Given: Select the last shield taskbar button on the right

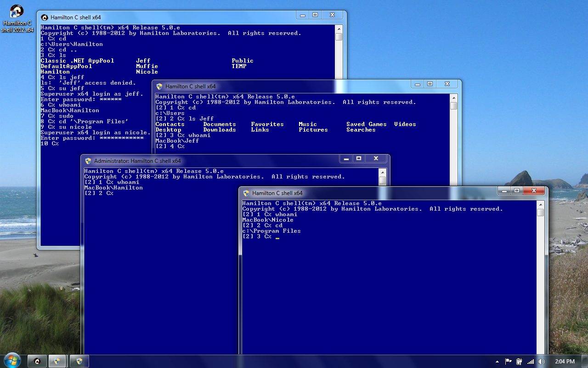Looking at the screenshot, I should coord(79,361).
